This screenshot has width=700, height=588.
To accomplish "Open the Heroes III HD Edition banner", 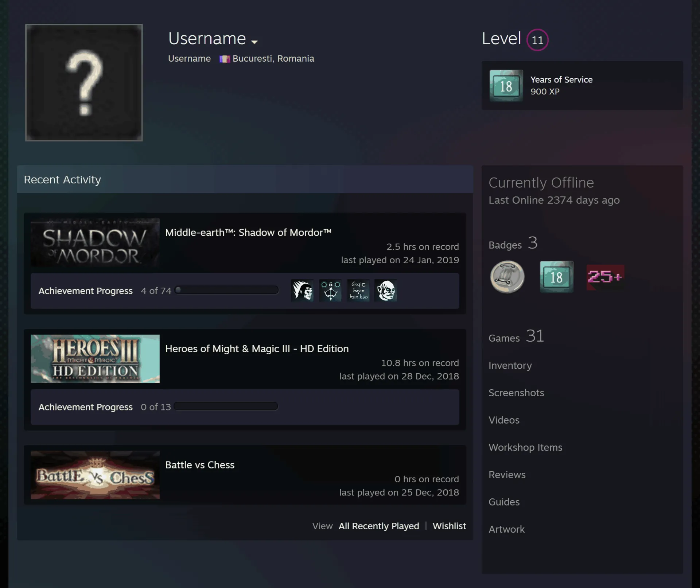I will click(95, 359).
